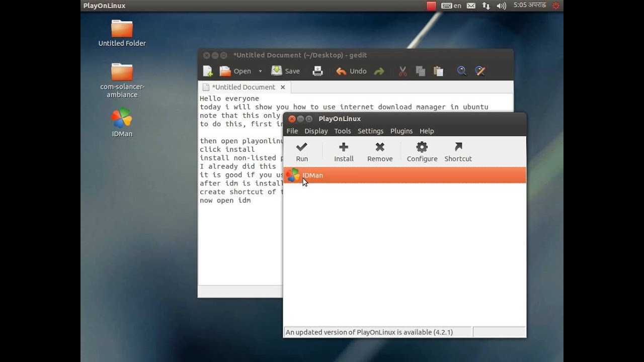Open the Tools menu in PlayOnLinux
Viewport: 644px width, 362px height.
tap(343, 131)
